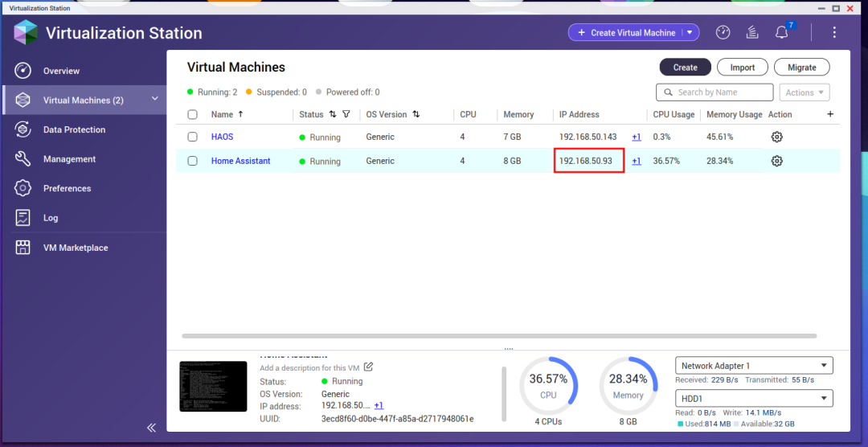This screenshot has height=447, width=868.
Task: Open the HDD1 dropdown
Action: click(754, 398)
